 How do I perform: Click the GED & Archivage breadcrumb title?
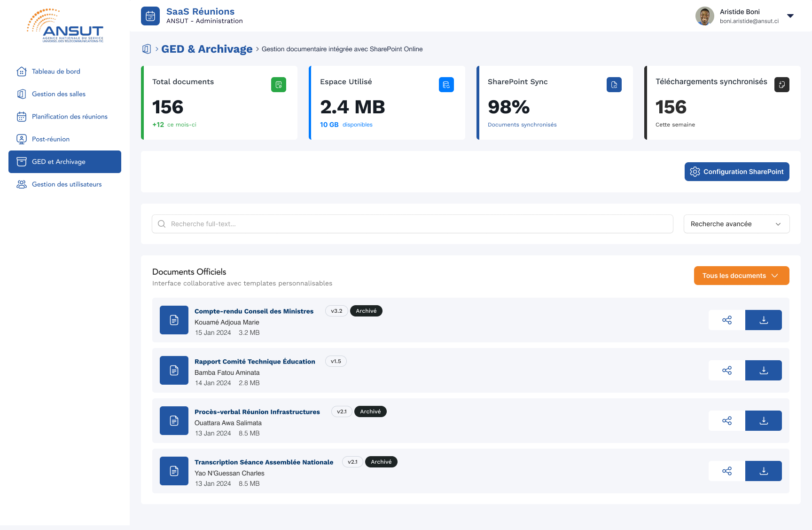tap(207, 49)
